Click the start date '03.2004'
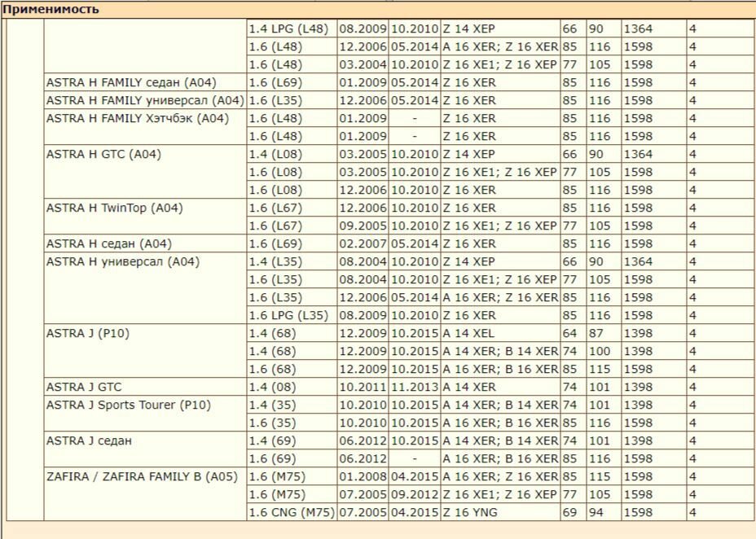This screenshot has height=539, width=756. (363, 64)
